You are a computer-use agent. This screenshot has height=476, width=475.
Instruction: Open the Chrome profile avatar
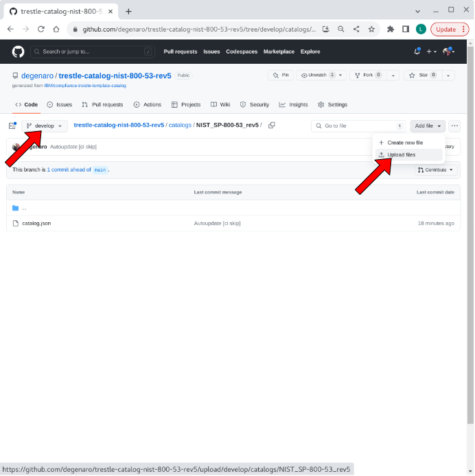(421, 29)
